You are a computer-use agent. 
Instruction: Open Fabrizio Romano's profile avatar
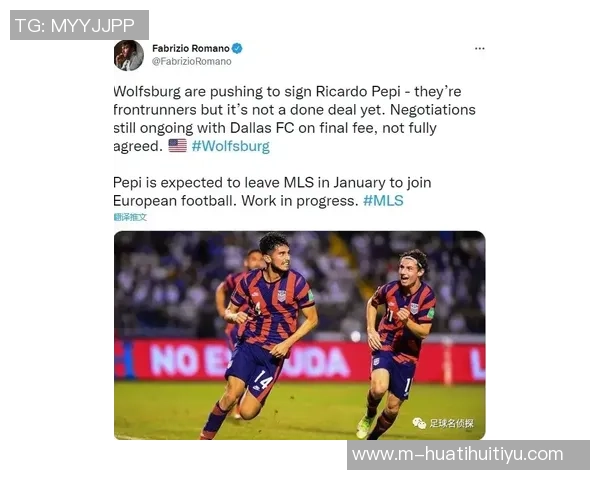tap(129, 56)
